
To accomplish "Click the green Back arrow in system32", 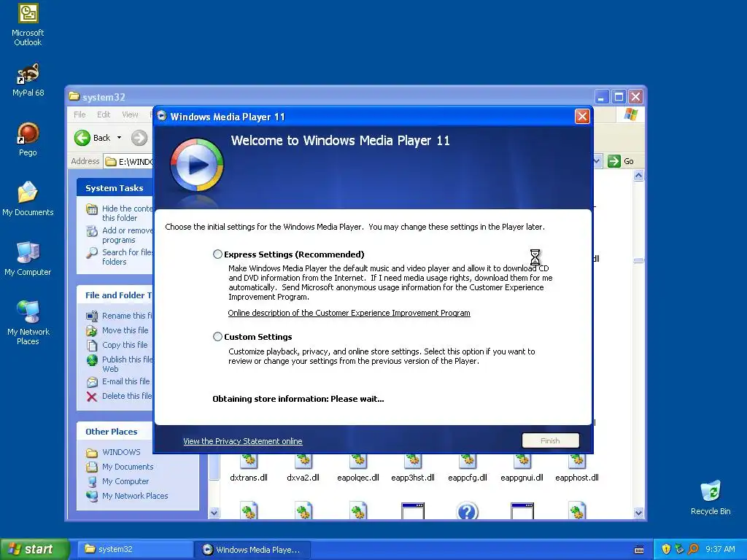I will point(82,138).
